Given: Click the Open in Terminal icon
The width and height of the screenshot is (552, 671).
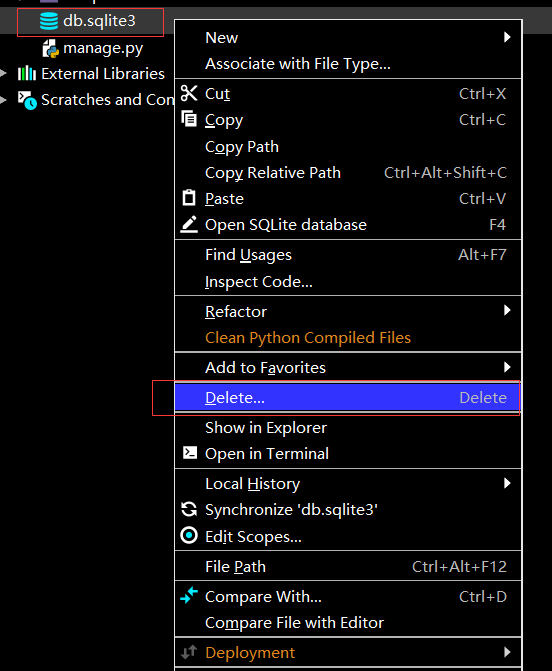Looking at the screenshot, I should [190, 453].
